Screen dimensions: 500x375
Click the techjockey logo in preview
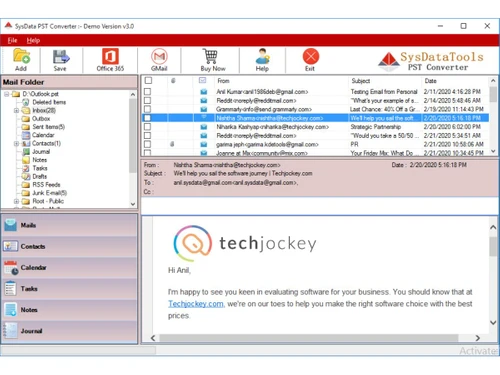point(244,243)
